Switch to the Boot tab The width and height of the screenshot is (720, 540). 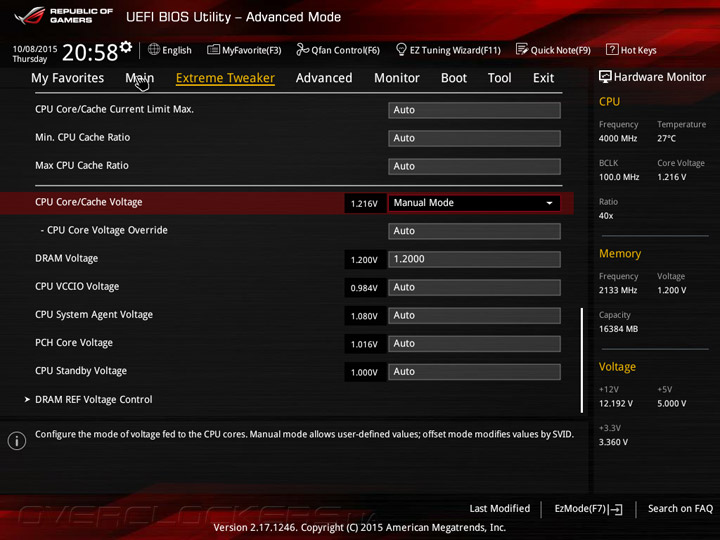pyautogui.click(x=454, y=78)
